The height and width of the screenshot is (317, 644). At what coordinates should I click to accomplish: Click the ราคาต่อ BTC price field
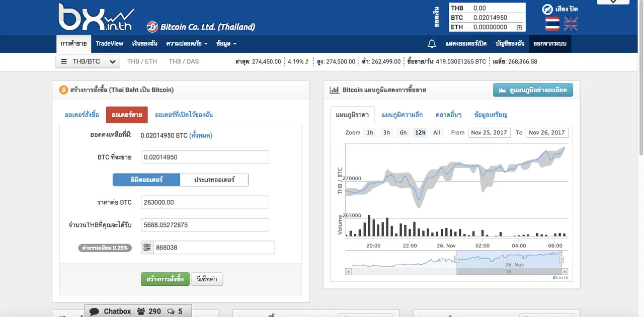[205, 202]
